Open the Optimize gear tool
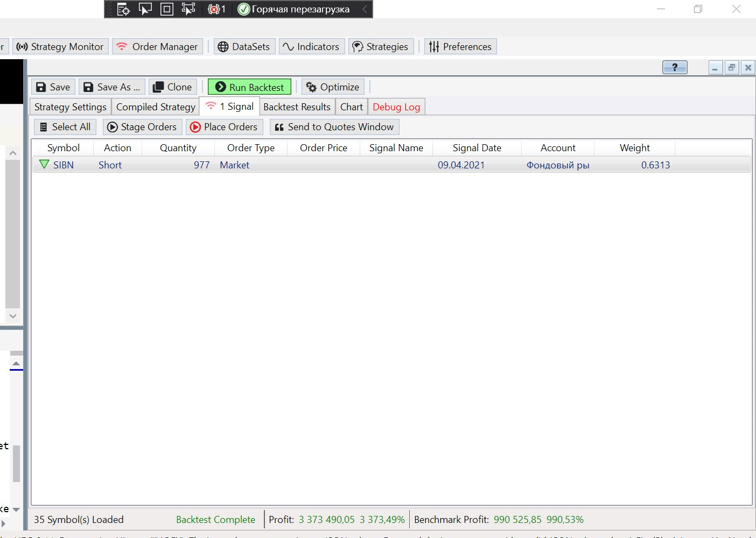This screenshot has width=756, height=538. click(311, 87)
